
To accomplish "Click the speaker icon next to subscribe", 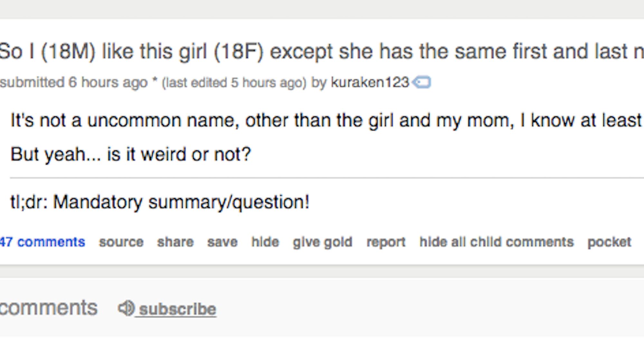I will point(126,308).
